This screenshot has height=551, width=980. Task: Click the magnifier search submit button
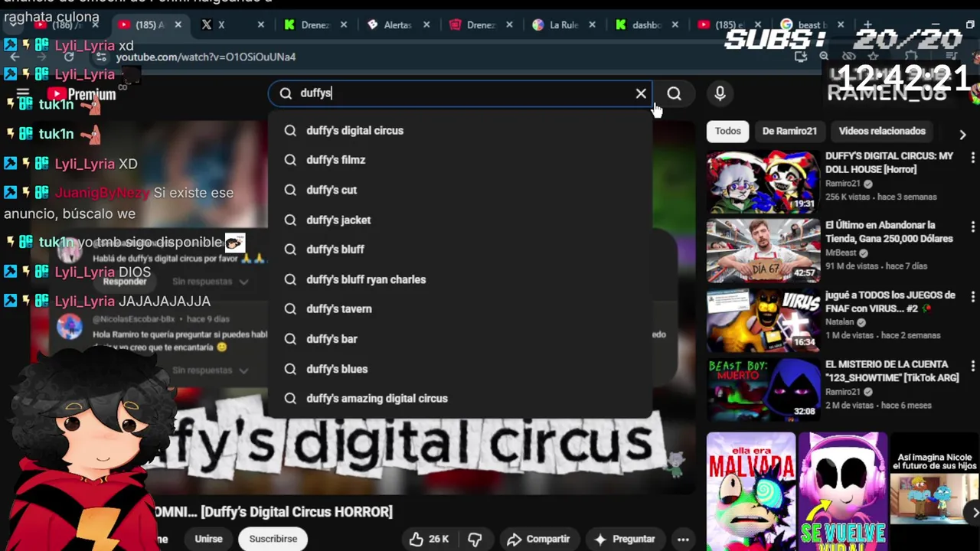[x=674, y=93]
